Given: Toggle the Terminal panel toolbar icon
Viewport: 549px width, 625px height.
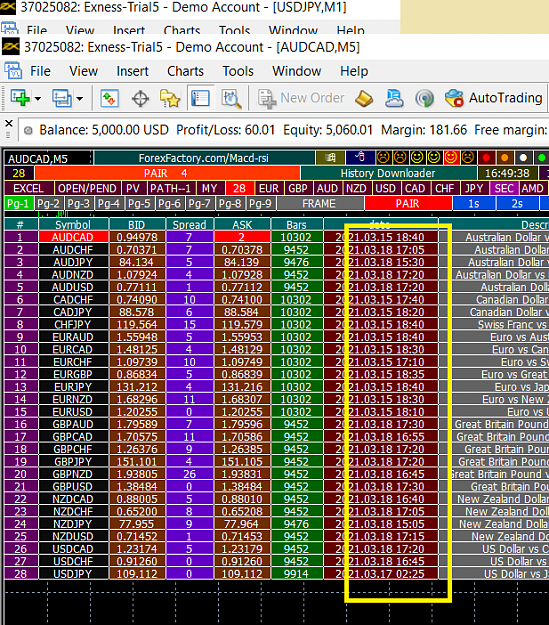Looking at the screenshot, I should coord(201,98).
